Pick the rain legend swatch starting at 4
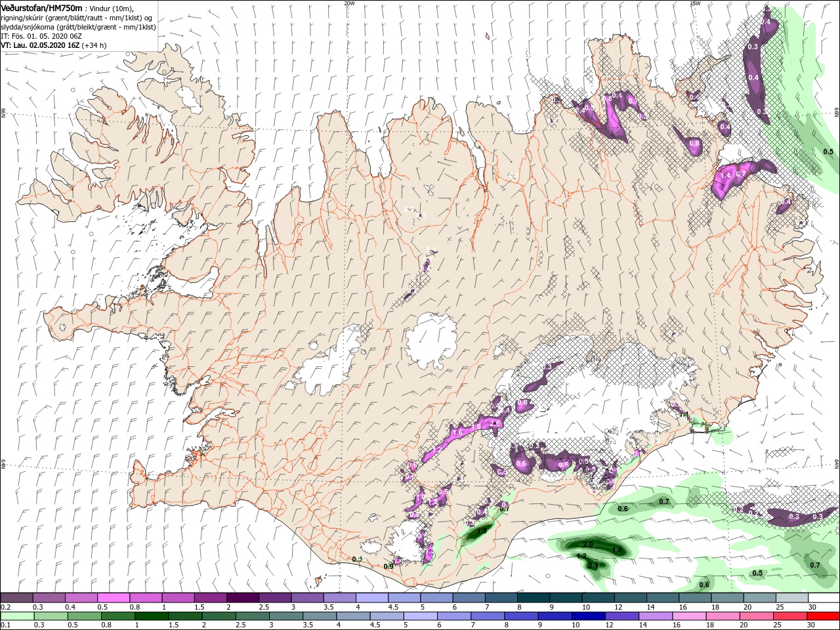Viewport: 840px width, 630px height. click(x=353, y=616)
